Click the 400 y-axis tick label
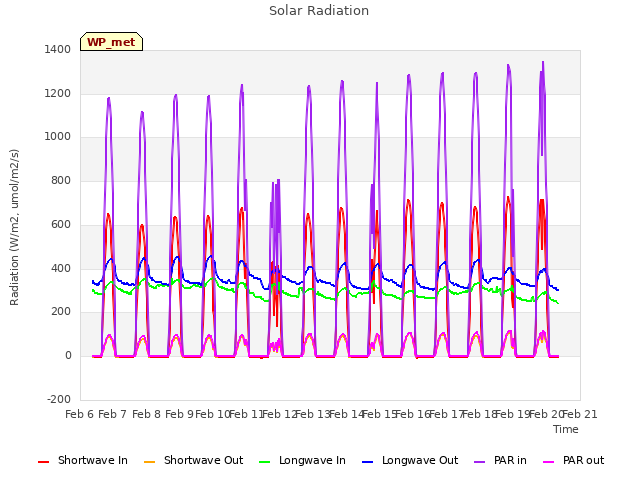The image size is (640, 480). [61, 269]
